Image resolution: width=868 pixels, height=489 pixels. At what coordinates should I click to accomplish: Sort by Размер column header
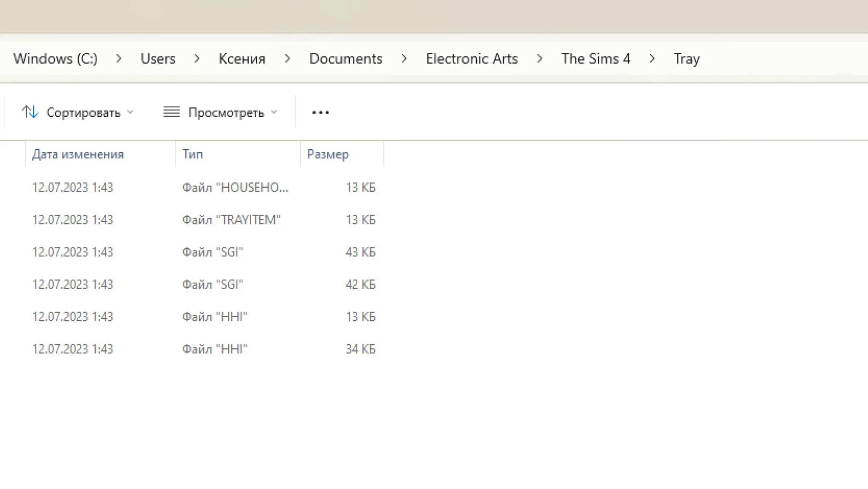[x=328, y=154]
